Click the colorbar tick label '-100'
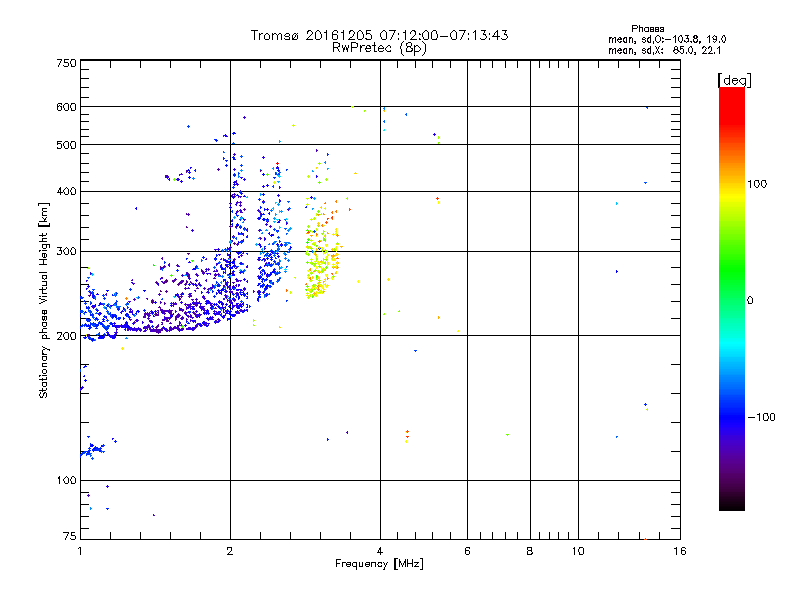Screen dimensions: 800x600 pos(761,417)
